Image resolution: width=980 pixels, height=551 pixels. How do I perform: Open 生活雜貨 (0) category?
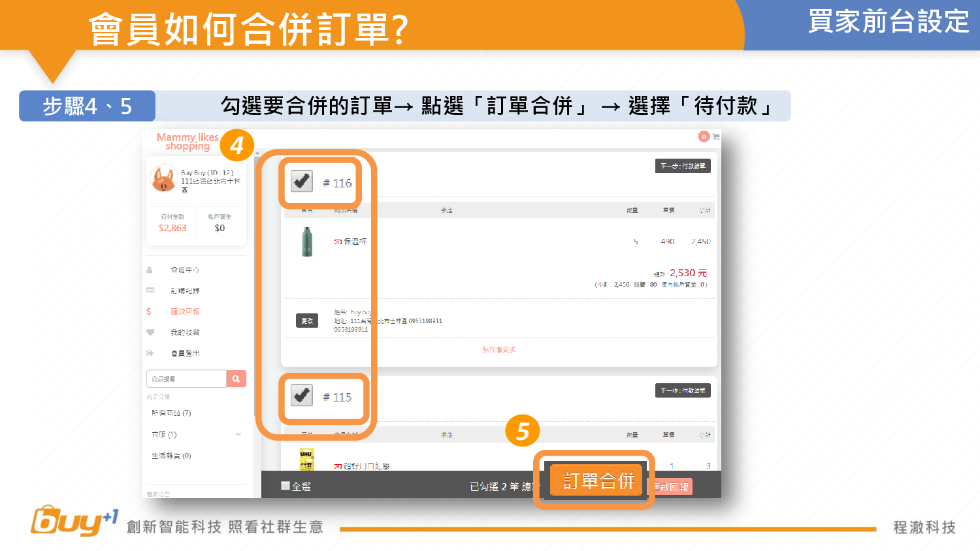tap(171, 456)
